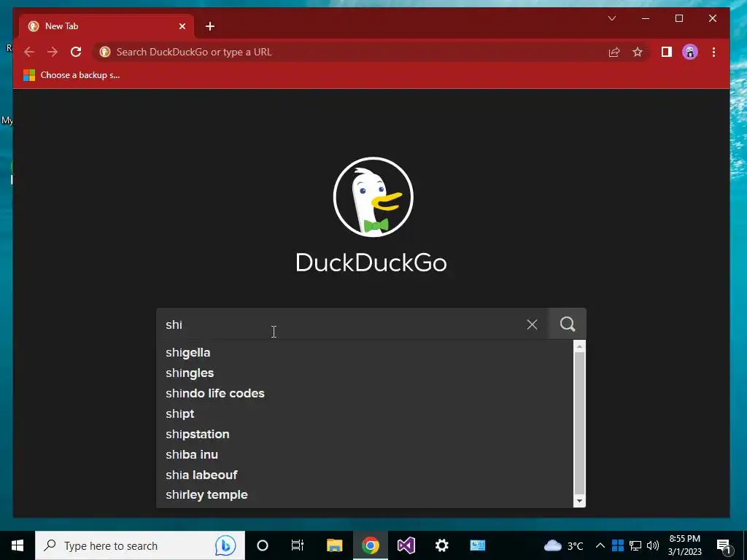Open Bing chat icon in taskbar search
Image resolution: width=747 pixels, height=560 pixels.
pyautogui.click(x=225, y=545)
